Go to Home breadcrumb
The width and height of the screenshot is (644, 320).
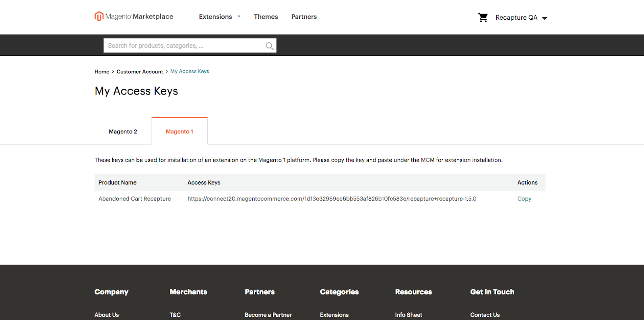pyautogui.click(x=102, y=72)
